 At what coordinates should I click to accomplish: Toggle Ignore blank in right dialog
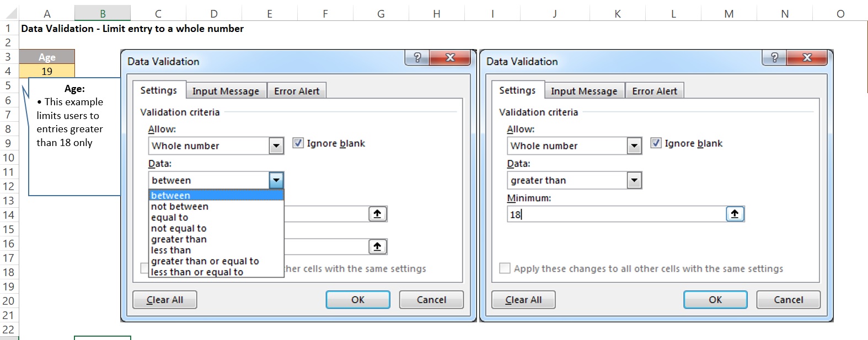[x=656, y=143]
